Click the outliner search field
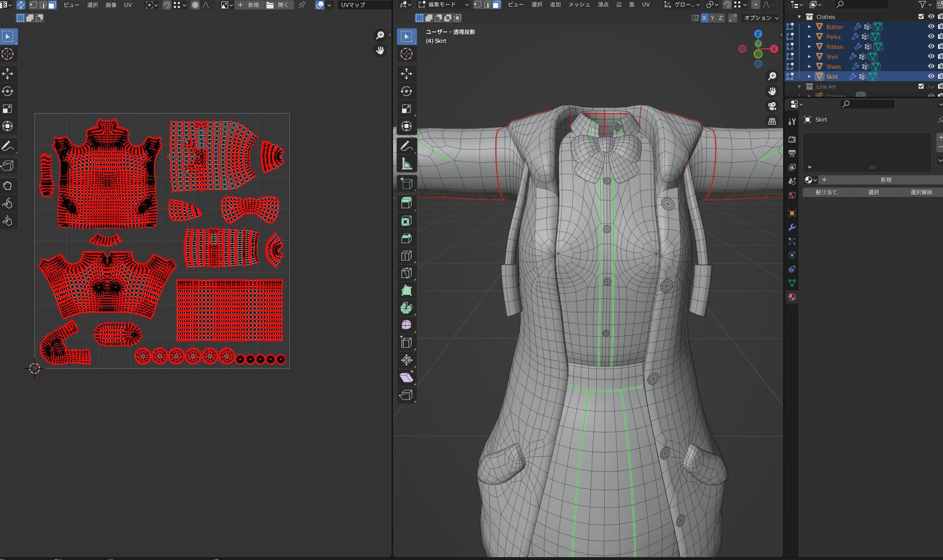The height and width of the screenshot is (560, 943). click(x=862, y=4)
